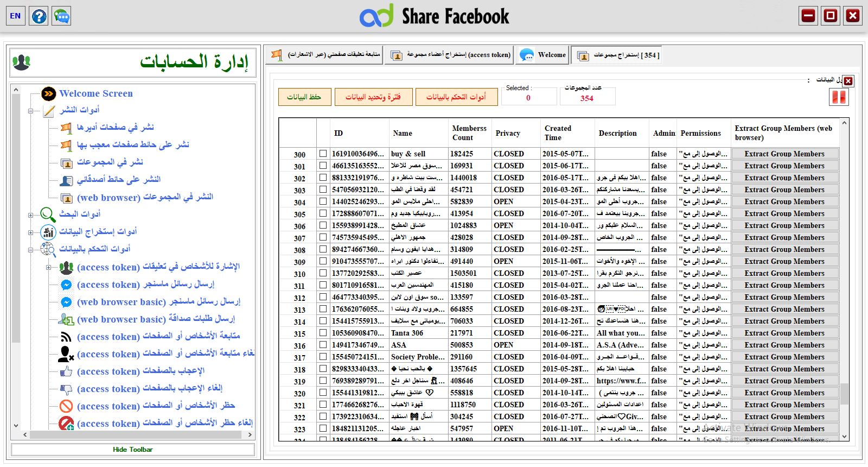Click the tag people in comments icon
This screenshot has height=467, width=868.
[66, 267]
